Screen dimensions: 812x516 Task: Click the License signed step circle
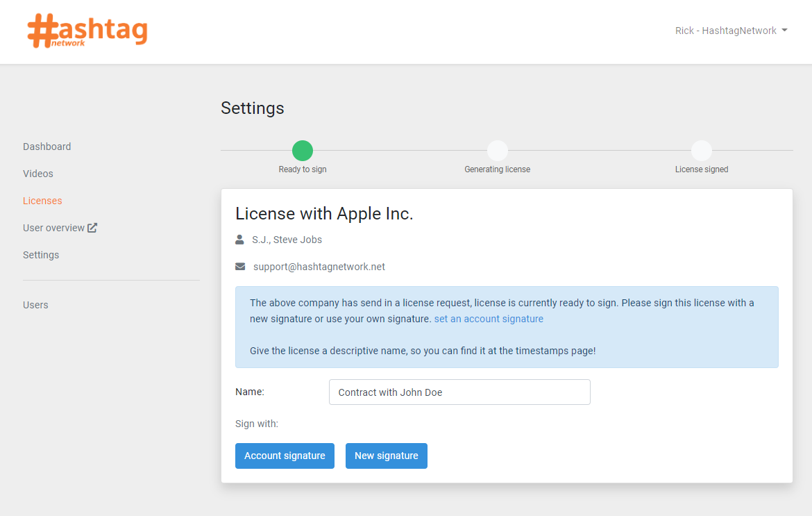[701, 151]
